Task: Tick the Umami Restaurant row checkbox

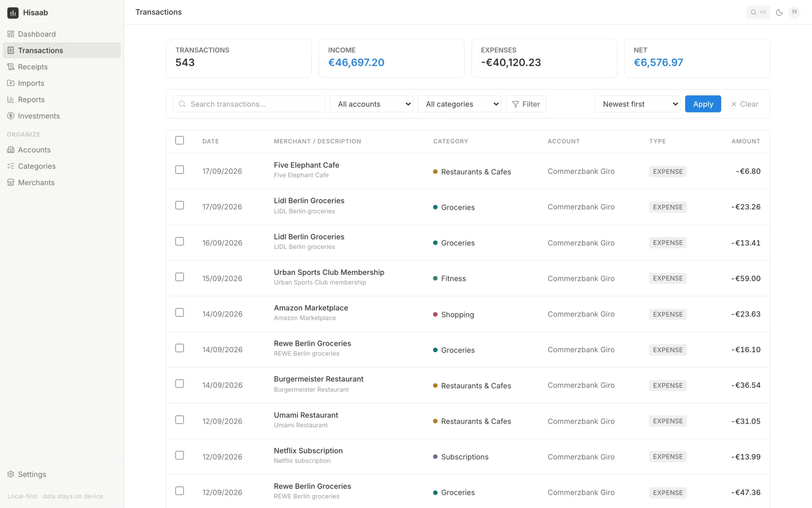Action: click(180, 420)
